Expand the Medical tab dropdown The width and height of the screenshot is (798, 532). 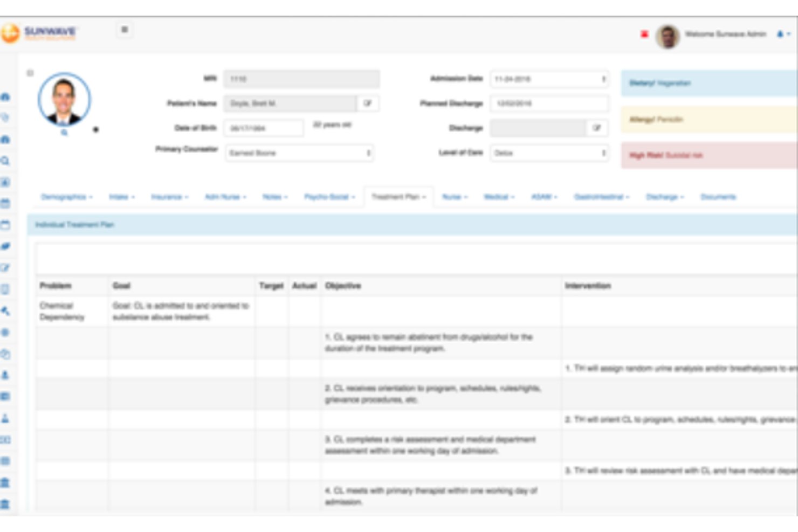pos(499,197)
